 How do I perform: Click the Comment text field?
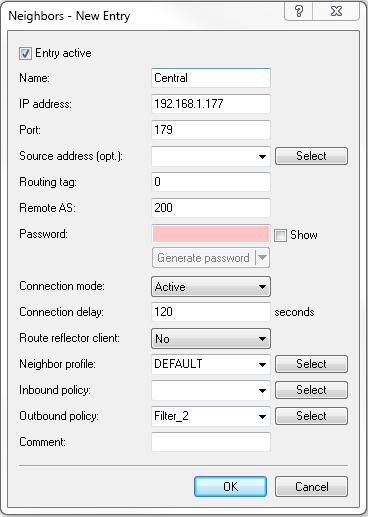point(211,442)
